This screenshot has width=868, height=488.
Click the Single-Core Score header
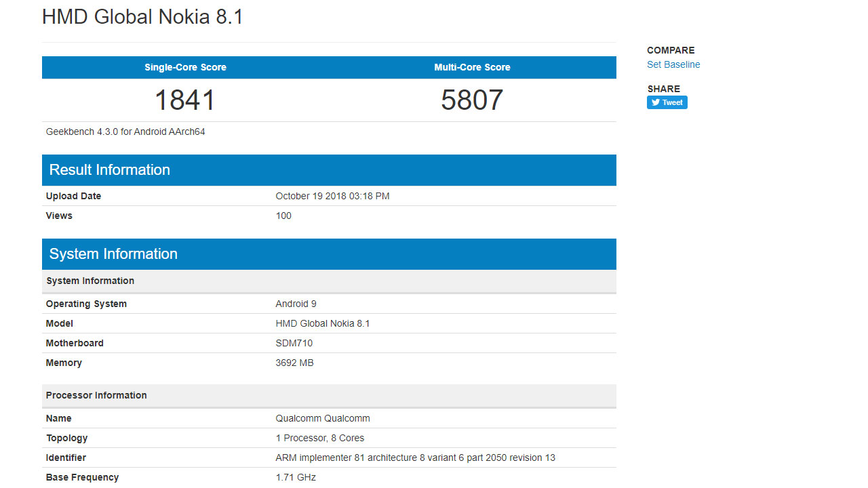185,67
